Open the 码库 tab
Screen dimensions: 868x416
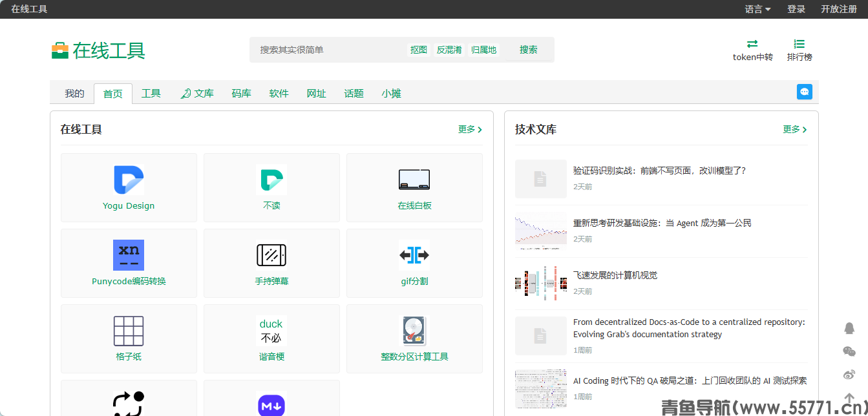pos(241,94)
